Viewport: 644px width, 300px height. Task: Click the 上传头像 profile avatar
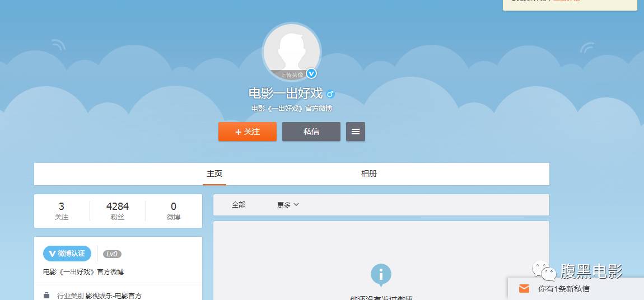(292, 51)
